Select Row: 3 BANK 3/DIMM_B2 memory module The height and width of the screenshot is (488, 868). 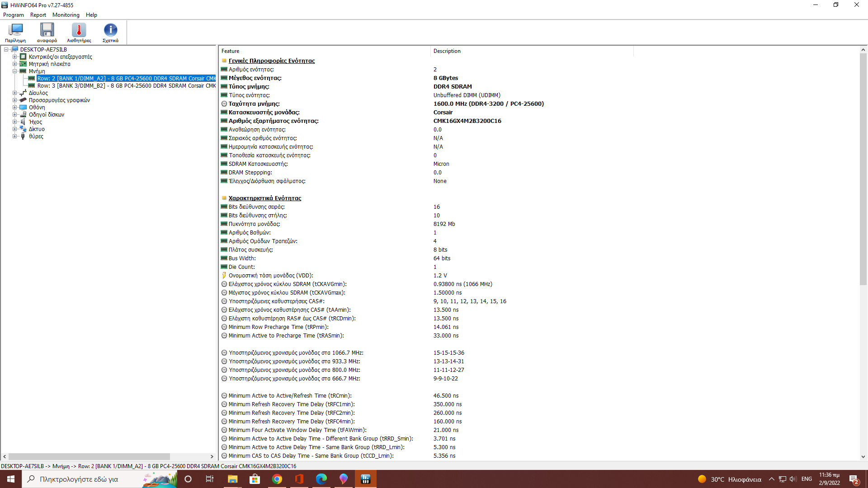click(x=126, y=86)
